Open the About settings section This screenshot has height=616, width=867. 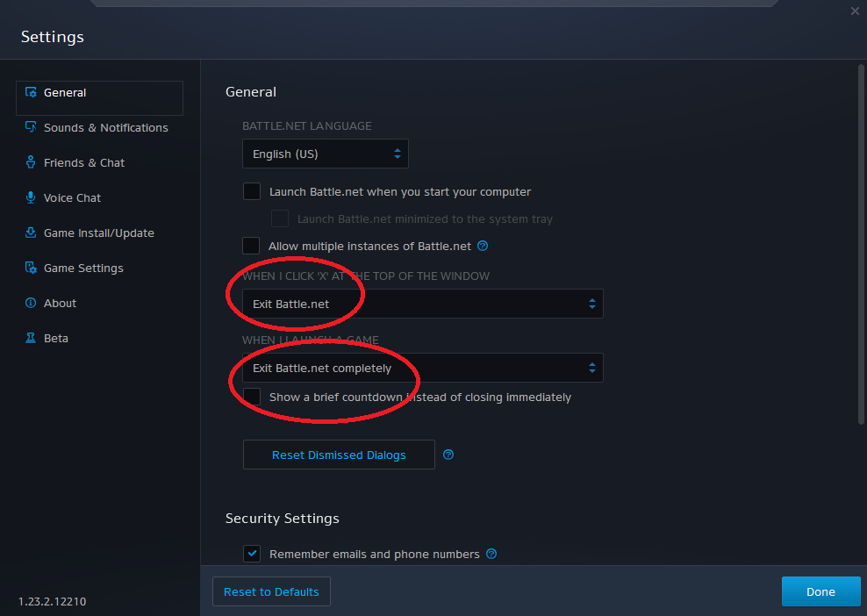tap(60, 303)
